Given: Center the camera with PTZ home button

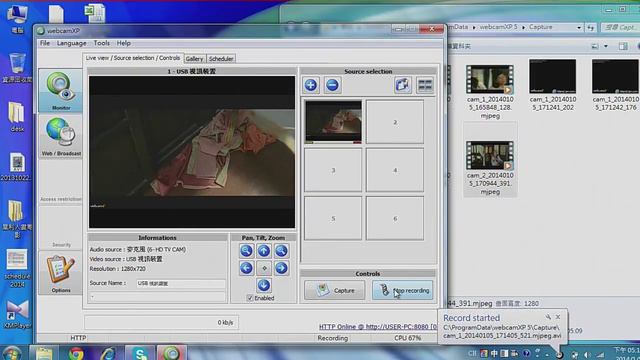Looking at the screenshot, I should pyautogui.click(x=264, y=268).
